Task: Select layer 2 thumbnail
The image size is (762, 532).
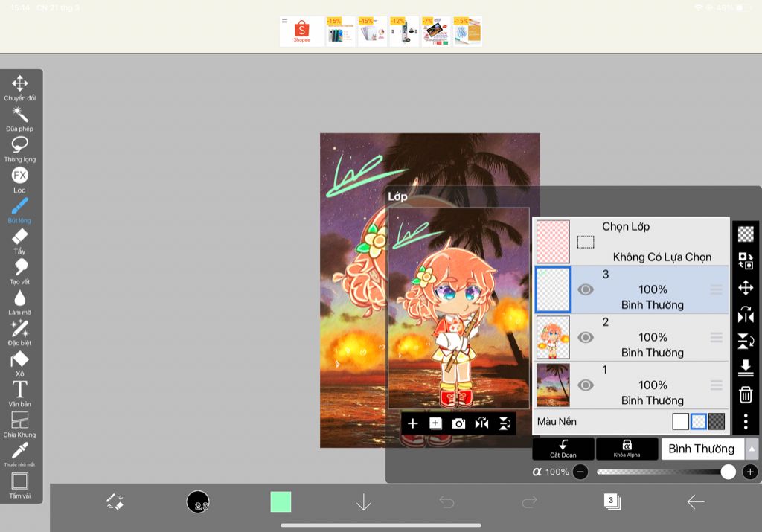Action: 553,337
